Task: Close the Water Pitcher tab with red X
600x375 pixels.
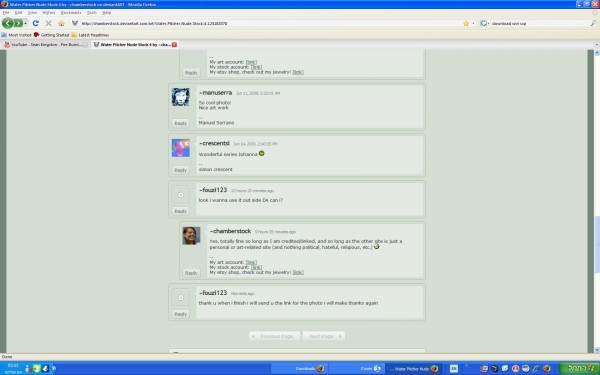Action: click(174, 45)
